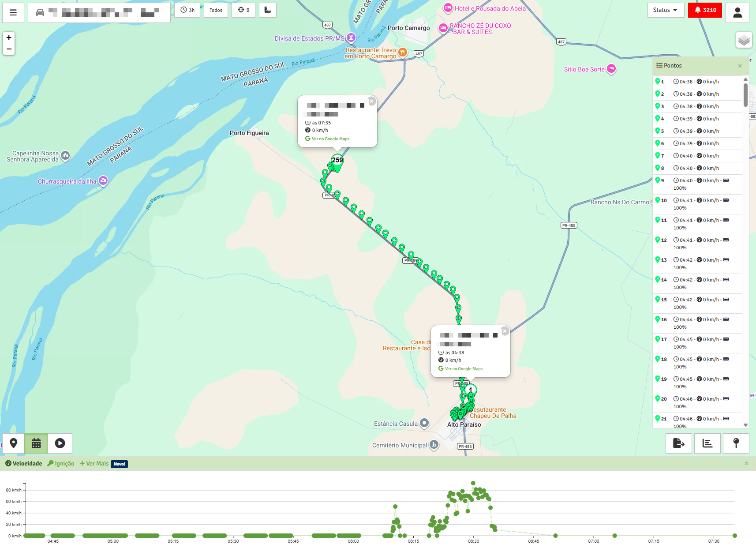Select point 1 at 04:38 in Pontos list
Viewport: 756px width, 548px height.
pyautogui.click(x=697, y=82)
